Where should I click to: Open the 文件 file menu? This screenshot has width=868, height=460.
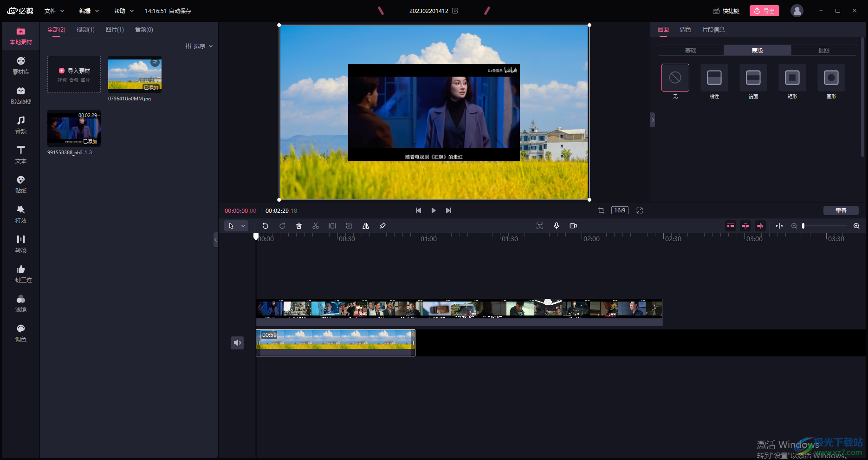tap(54, 11)
